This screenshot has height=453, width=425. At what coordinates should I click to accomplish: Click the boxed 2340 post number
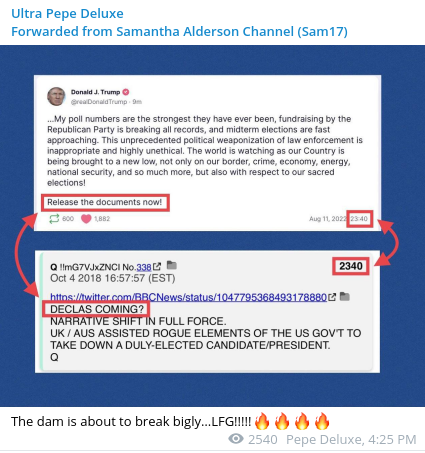click(x=351, y=266)
